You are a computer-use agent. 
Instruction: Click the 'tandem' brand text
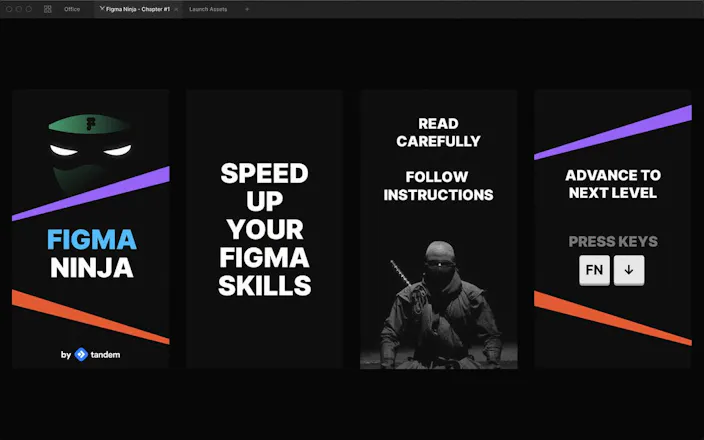click(105, 354)
